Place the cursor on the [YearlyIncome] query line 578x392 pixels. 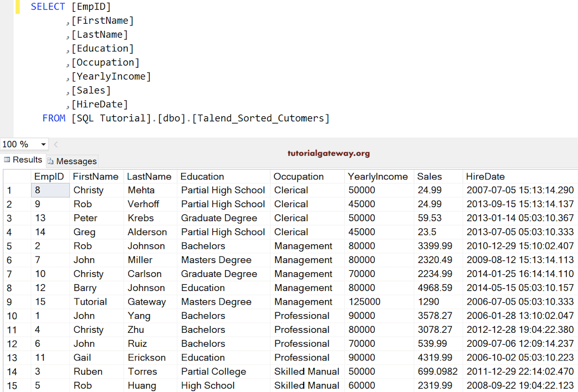click(111, 77)
